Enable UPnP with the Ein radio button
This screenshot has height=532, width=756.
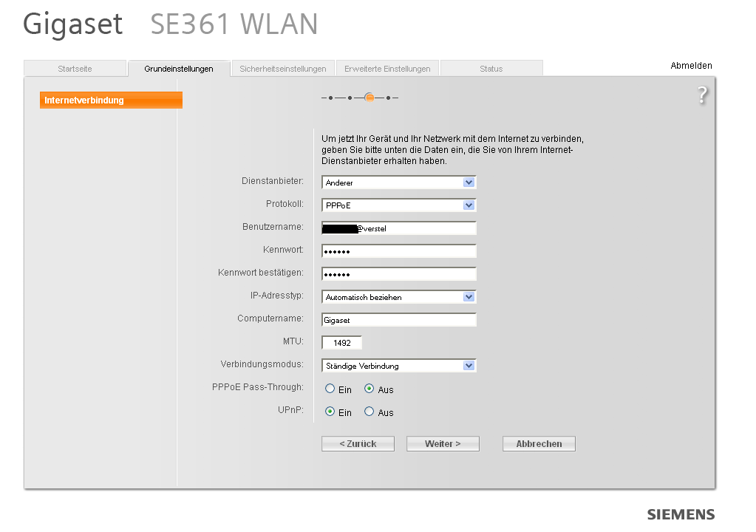pyautogui.click(x=330, y=412)
